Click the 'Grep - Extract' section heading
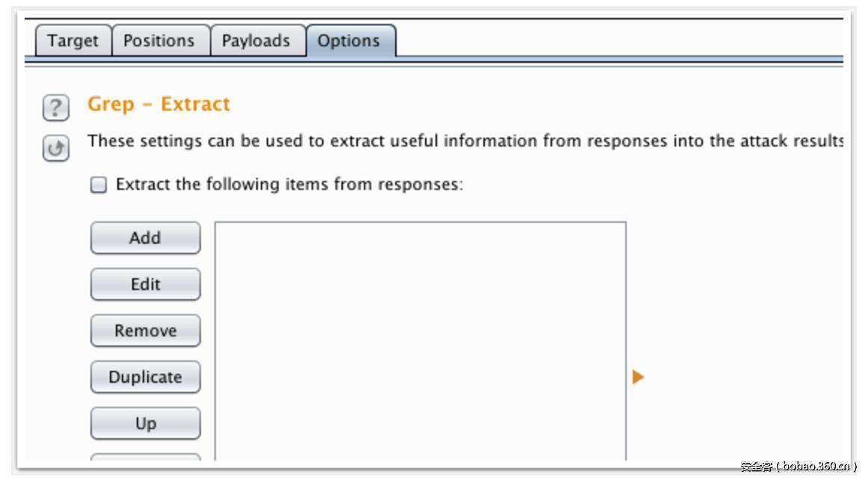This screenshot has width=868, height=480. 158,104
